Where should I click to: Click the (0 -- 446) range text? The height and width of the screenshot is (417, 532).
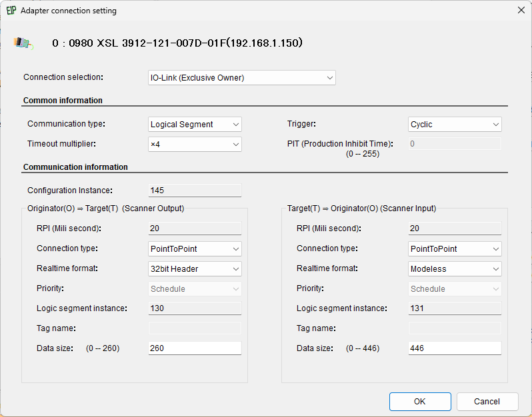pos(363,348)
